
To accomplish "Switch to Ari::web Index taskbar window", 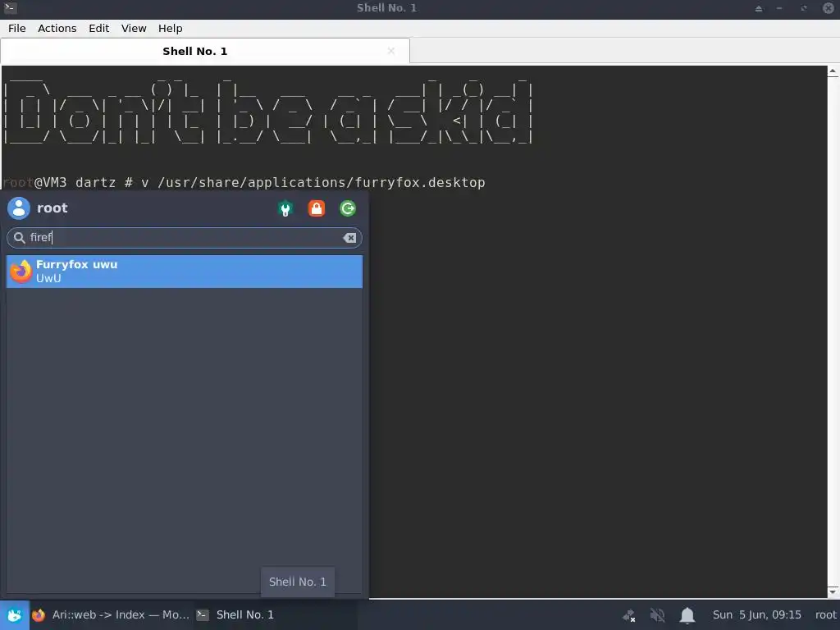I will click(111, 615).
